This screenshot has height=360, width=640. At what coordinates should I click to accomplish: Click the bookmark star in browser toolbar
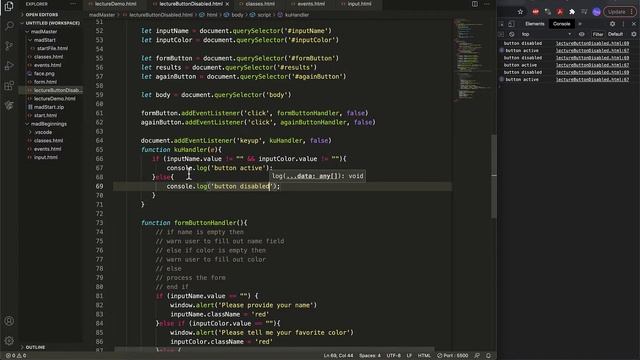tap(520, 12)
